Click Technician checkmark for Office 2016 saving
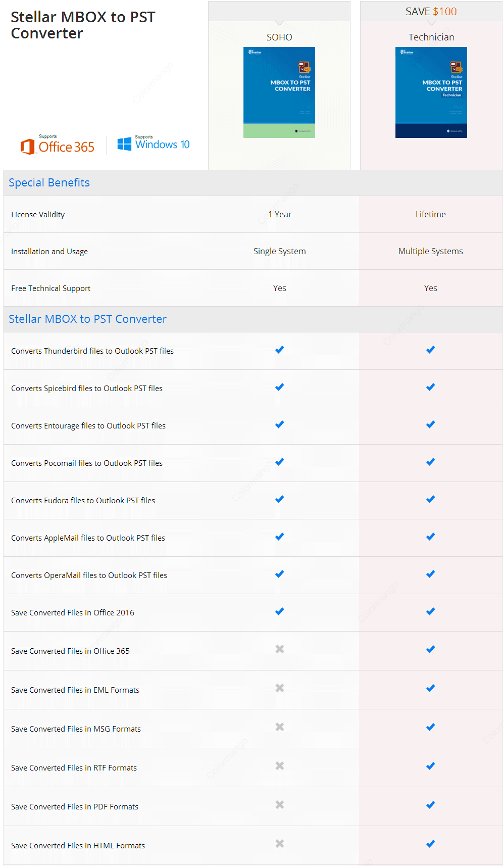This screenshot has height=866, width=504. (x=430, y=611)
